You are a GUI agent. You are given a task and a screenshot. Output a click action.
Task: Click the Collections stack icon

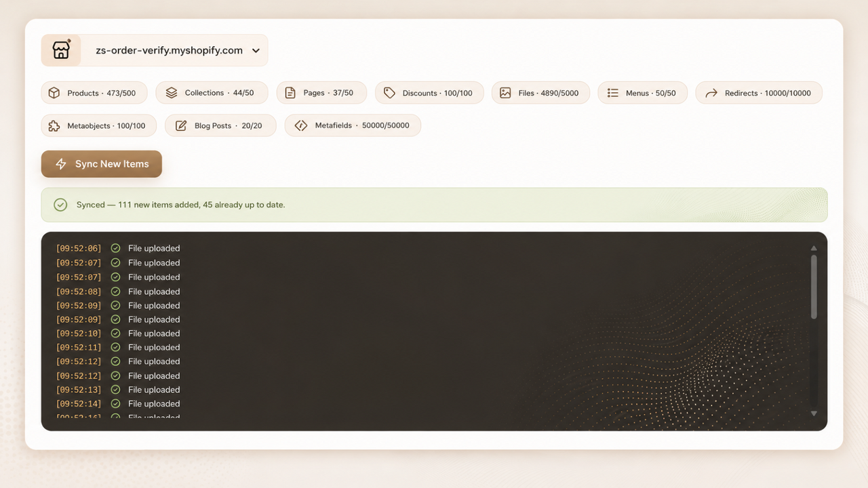point(172,93)
